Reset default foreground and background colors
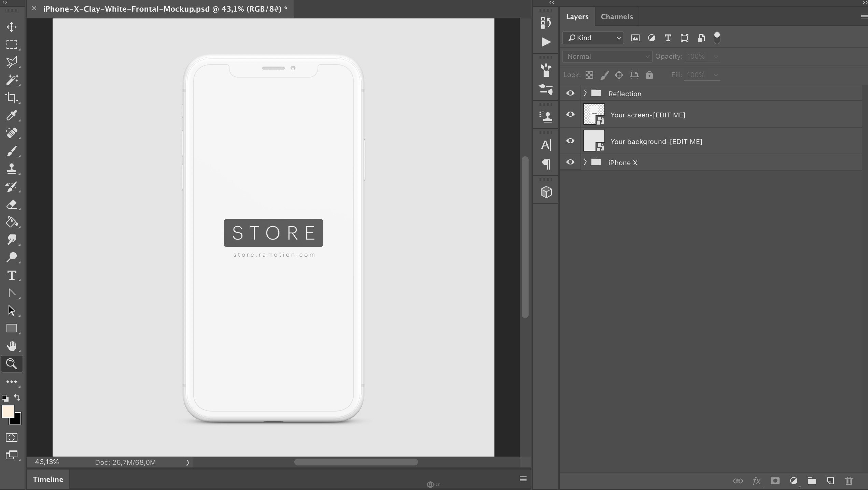The image size is (868, 490). [5, 398]
